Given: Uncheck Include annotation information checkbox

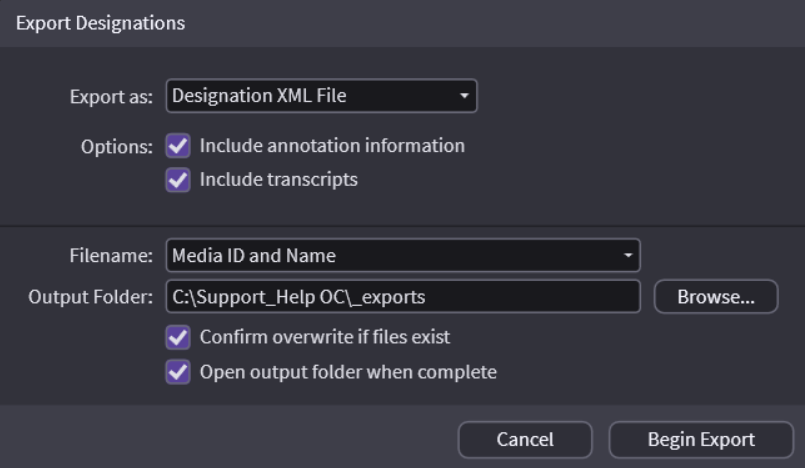Looking at the screenshot, I should [178, 146].
